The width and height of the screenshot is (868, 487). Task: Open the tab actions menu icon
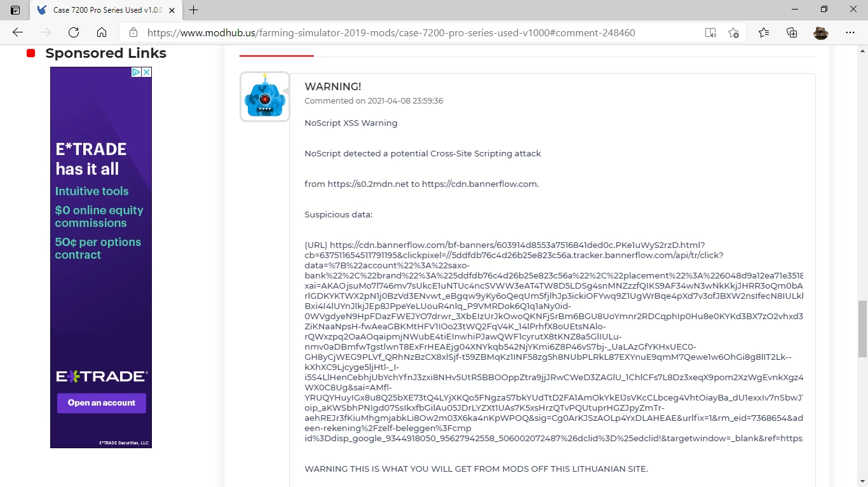pyautogui.click(x=15, y=10)
